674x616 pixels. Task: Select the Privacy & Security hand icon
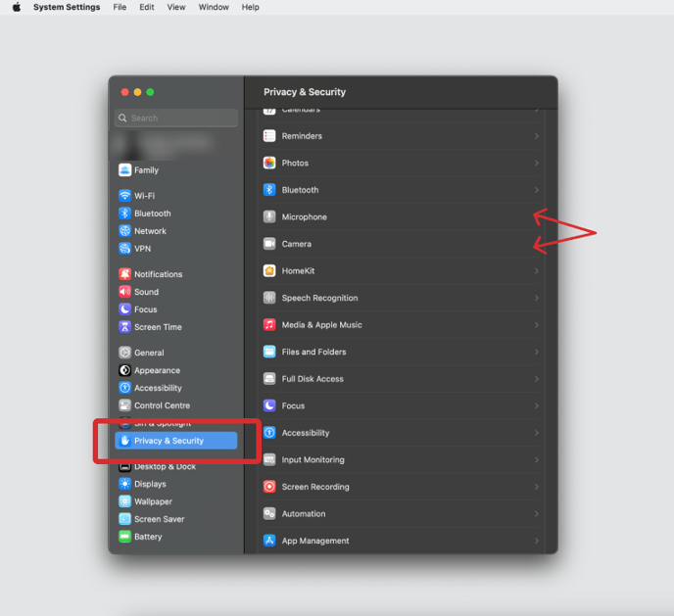click(124, 441)
